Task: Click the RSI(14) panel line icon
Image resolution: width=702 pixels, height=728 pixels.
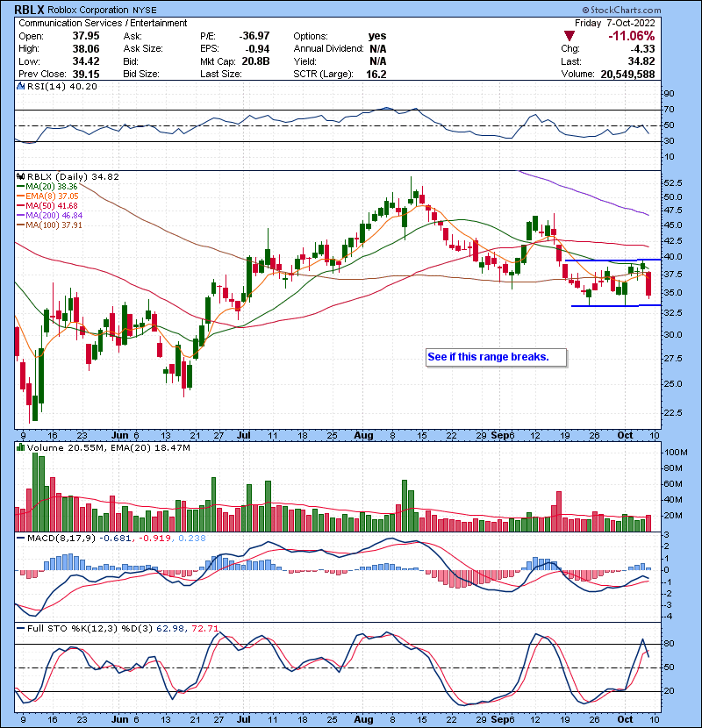Action: [21, 86]
